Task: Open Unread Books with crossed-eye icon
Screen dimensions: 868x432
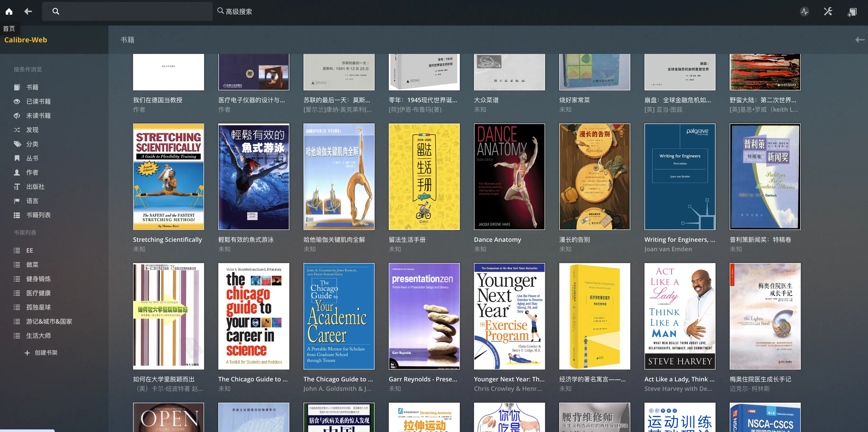Action: [x=38, y=115]
